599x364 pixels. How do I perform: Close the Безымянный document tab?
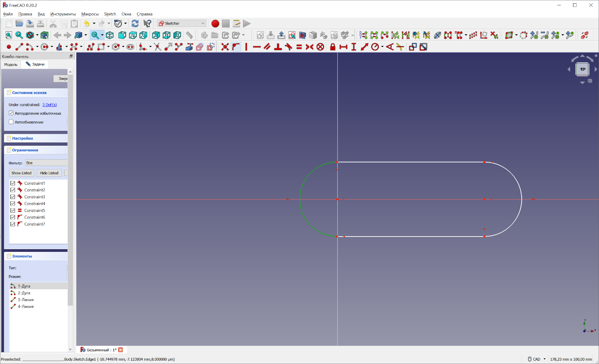[x=121, y=350]
